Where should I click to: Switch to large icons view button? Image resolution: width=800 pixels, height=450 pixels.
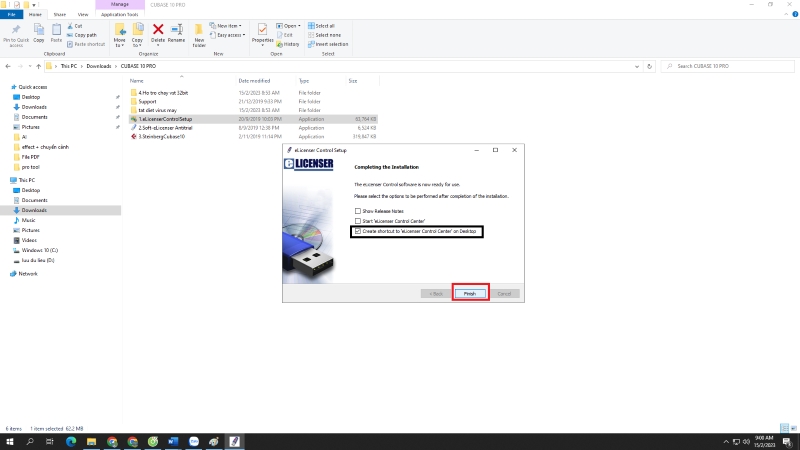[793, 428]
